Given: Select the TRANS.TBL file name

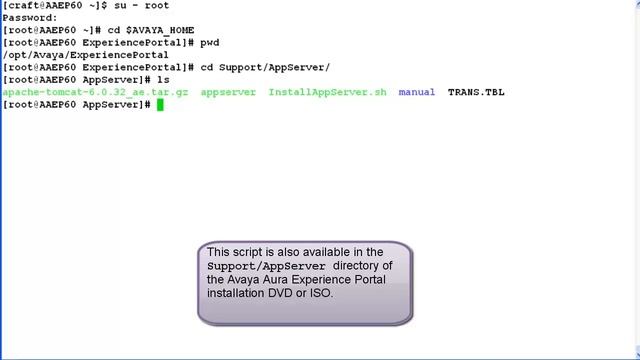Looking at the screenshot, I should click(476, 92).
